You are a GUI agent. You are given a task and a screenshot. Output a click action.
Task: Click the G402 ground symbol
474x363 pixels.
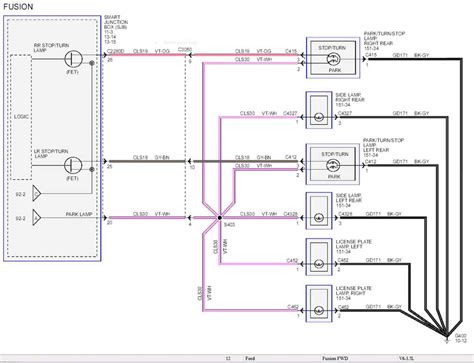pyautogui.click(x=447, y=339)
